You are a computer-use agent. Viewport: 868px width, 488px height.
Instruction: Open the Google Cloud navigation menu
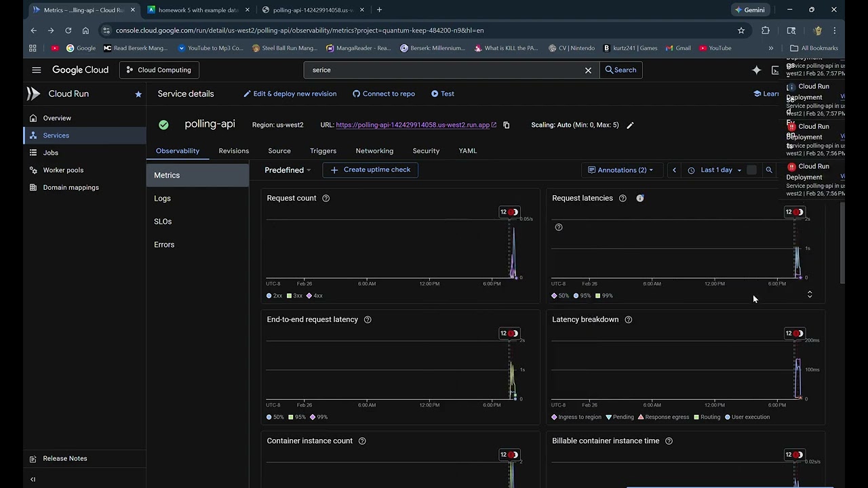coord(37,70)
